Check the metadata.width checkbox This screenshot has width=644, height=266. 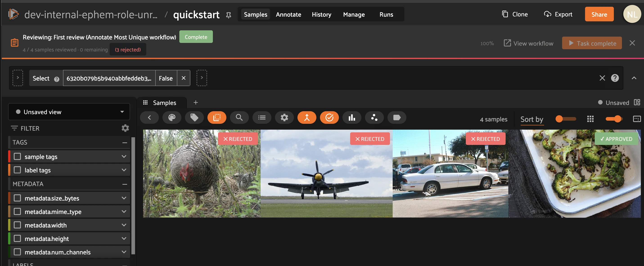[17, 225]
